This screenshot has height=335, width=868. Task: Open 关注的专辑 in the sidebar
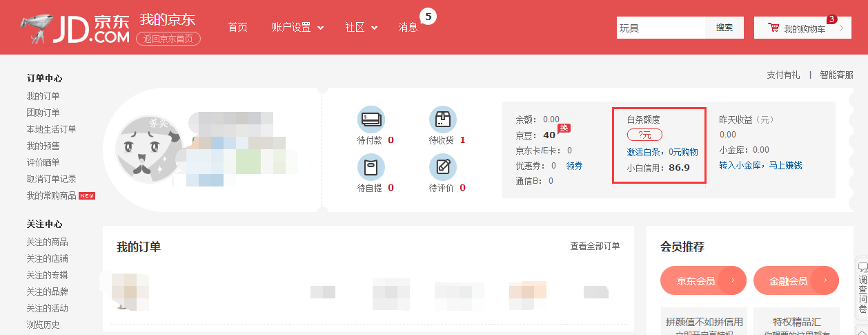(x=47, y=275)
